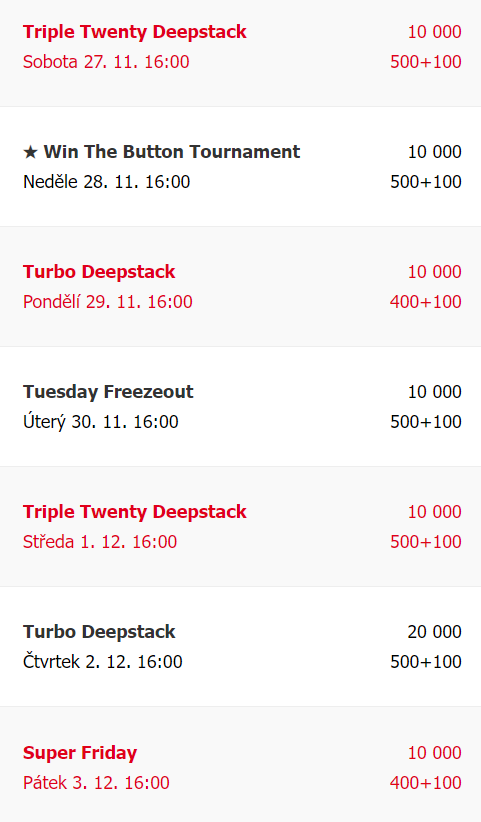Click the 10 000 guarantee for Win The Button
Screen dimensions: 481x822
point(434,152)
